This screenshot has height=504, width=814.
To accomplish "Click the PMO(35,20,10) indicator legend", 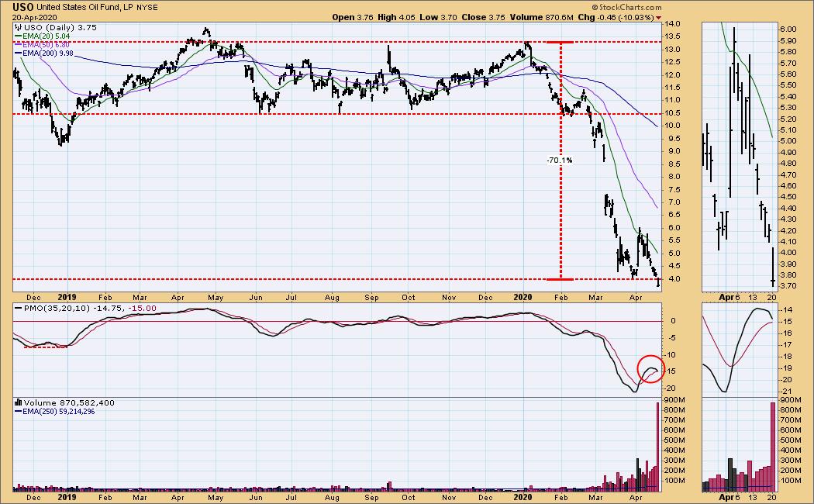I will [85, 309].
